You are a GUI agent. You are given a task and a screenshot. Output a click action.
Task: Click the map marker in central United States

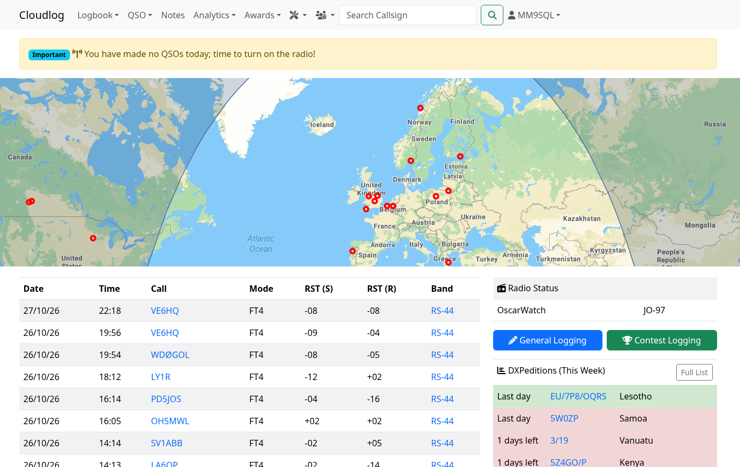click(x=93, y=238)
